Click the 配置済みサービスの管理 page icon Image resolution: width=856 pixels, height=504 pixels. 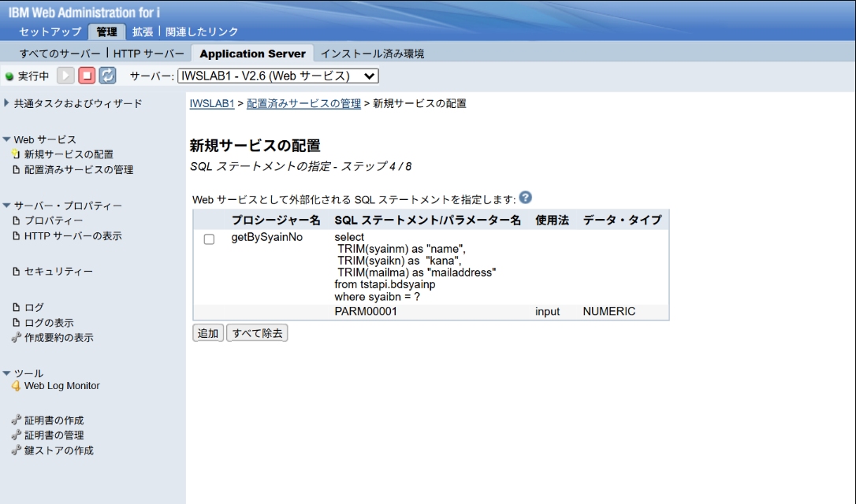(17, 169)
